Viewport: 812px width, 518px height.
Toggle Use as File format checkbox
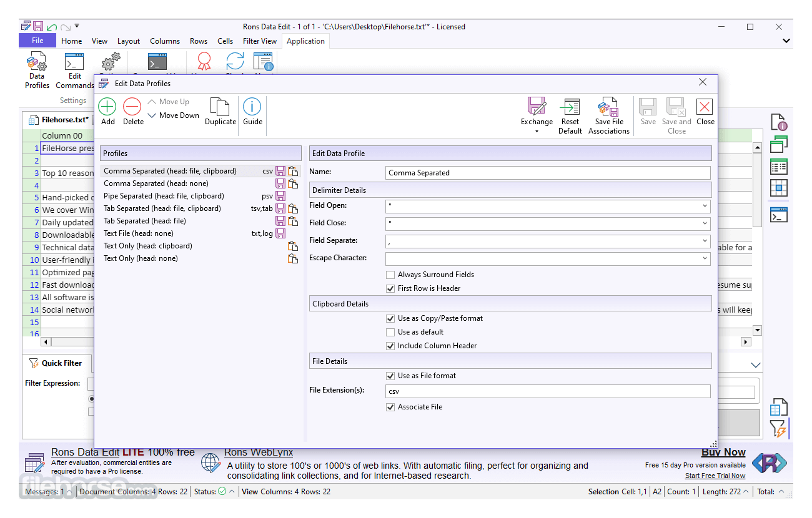point(390,376)
